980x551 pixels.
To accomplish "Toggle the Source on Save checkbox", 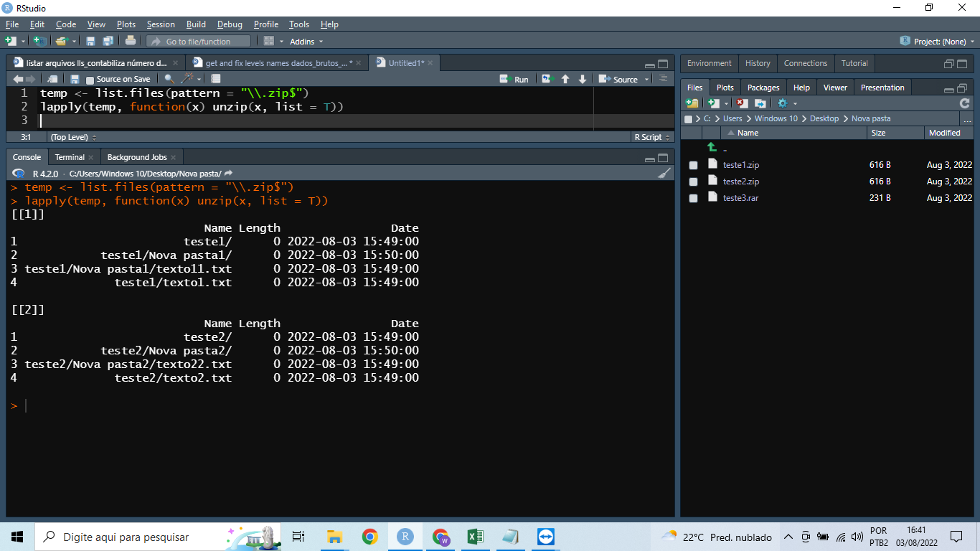I will pos(90,80).
